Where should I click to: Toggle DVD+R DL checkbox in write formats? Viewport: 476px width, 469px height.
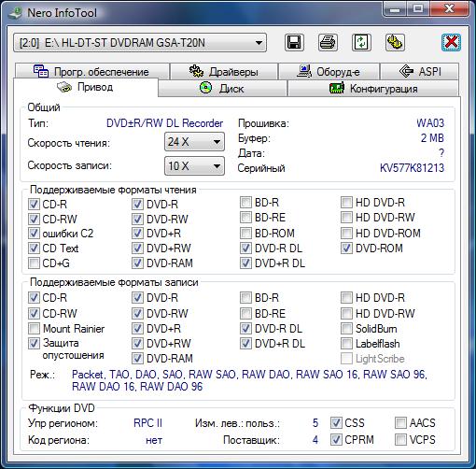coord(245,344)
